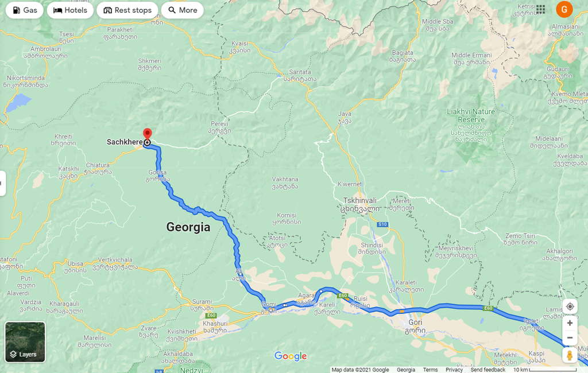Expand the collapsed side panel arrow
The width and height of the screenshot is (588, 373).
coord(2,183)
